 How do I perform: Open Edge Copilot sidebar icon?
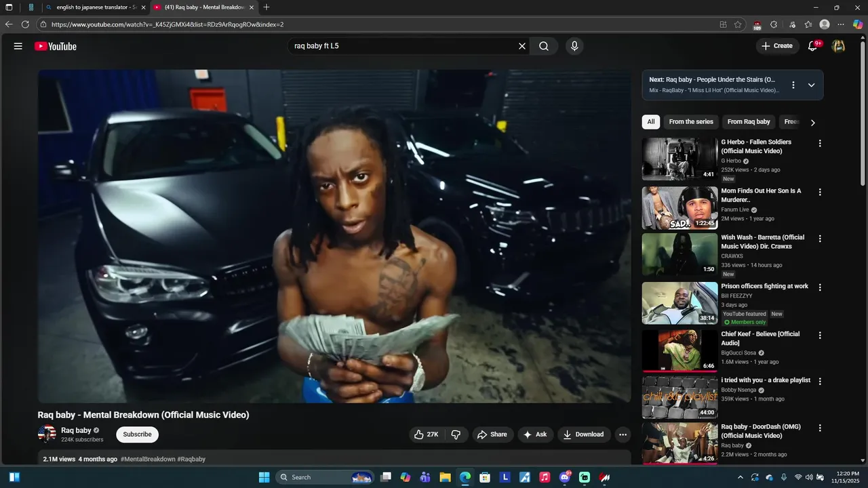[x=858, y=24]
